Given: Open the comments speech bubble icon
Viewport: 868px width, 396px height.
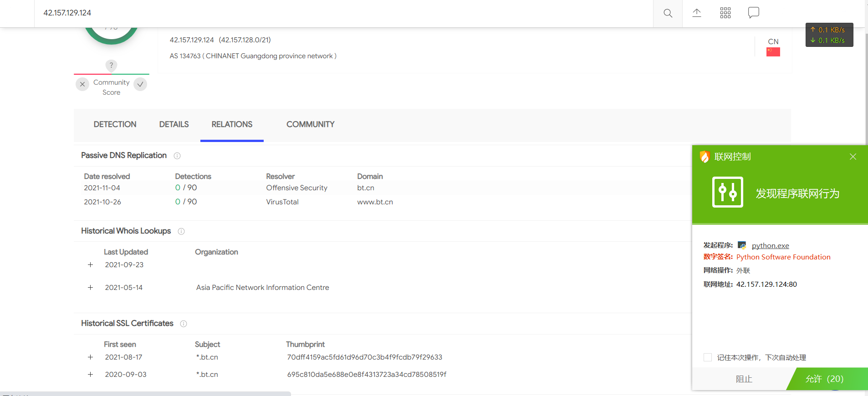Looking at the screenshot, I should click(x=754, y=13).
